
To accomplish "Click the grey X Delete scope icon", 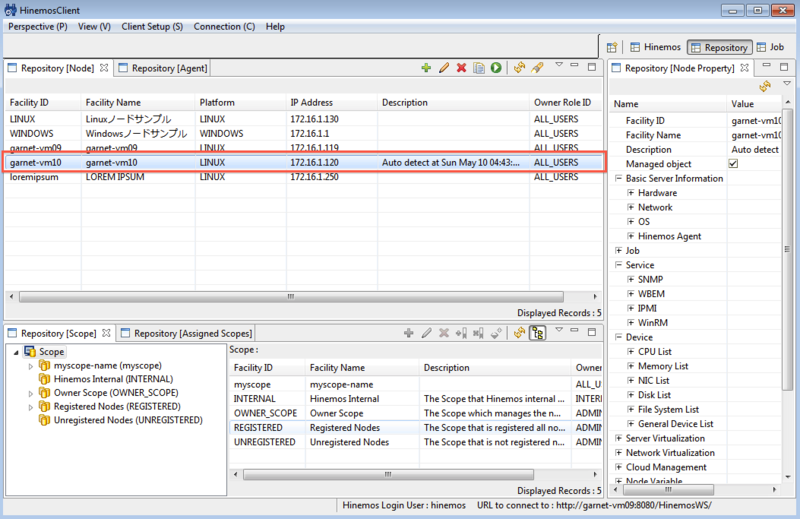I will pyautogui.click(x=444, y=333).
